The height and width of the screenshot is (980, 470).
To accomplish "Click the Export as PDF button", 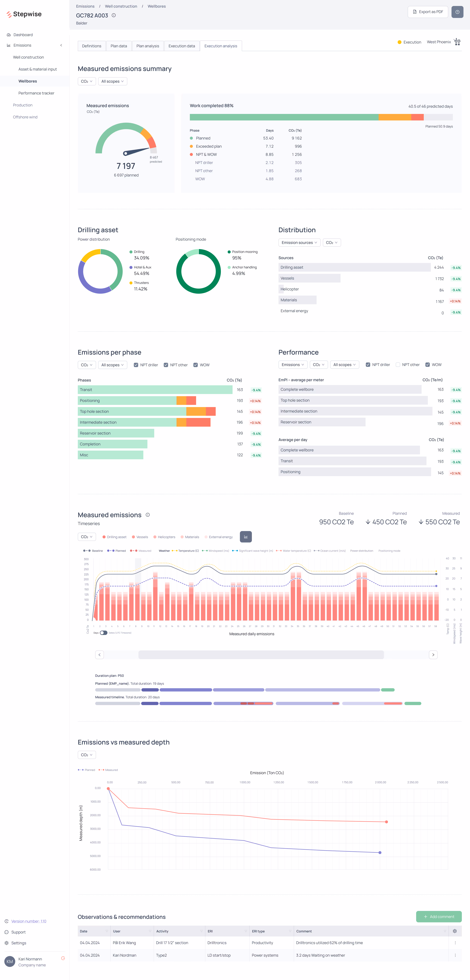I will (428, 12).
